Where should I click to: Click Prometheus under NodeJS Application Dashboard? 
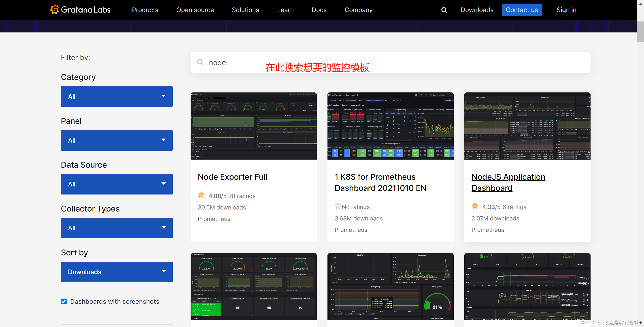coord(488,230)
